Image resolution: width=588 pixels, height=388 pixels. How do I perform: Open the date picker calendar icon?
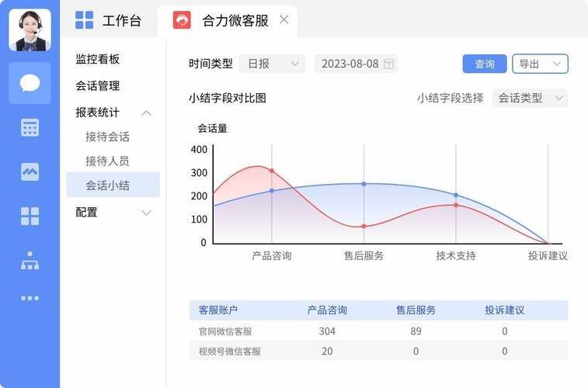[x=389, y=64]
